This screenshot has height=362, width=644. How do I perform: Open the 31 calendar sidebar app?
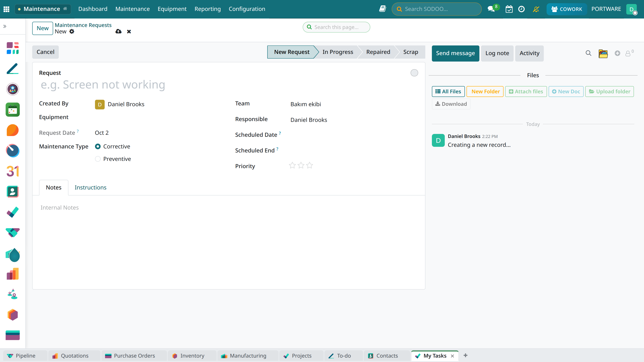tap(13, 171)
